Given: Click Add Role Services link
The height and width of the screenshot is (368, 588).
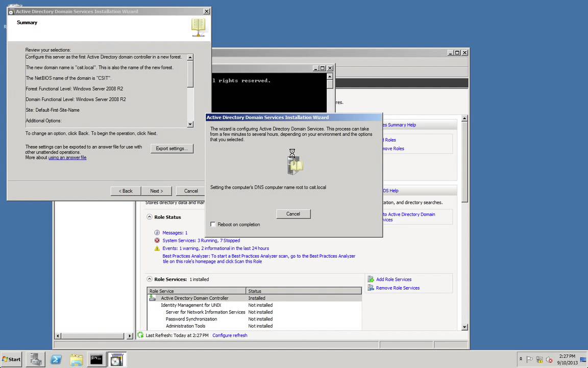Looking at the screenshot, I should pyautogui.click(x=394, y=280).
